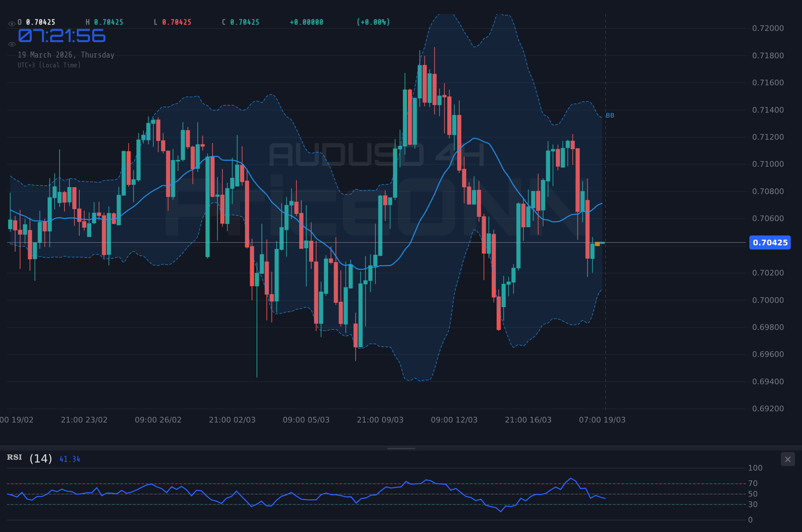Click the green C 0.70425 close value
The image size is (802, 532).
point(241,22)
